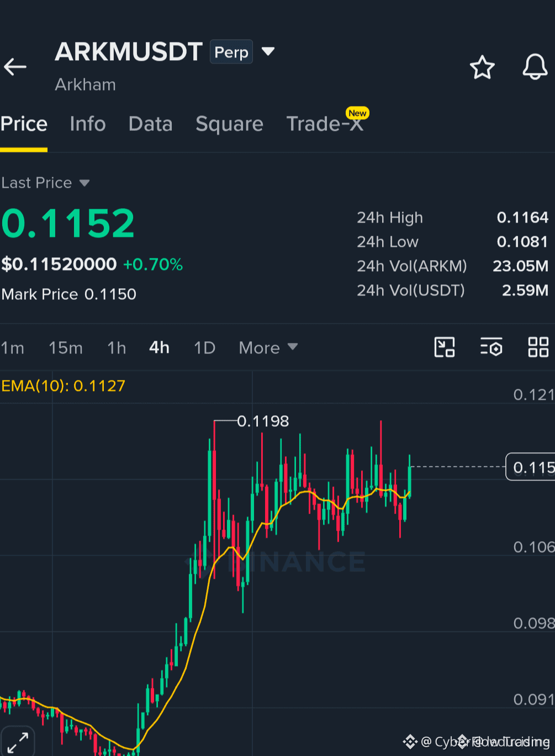Tap the Perp contract badge
The width and height of the screenshot is (555, 756).
point(231,52)
